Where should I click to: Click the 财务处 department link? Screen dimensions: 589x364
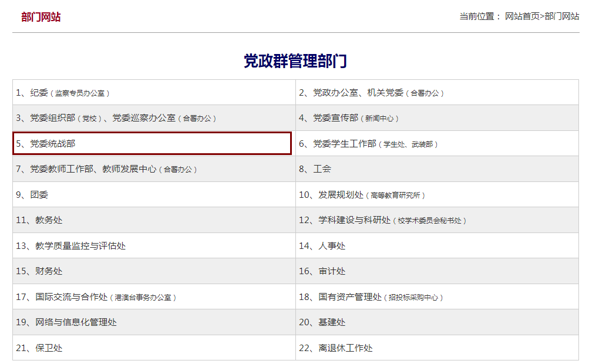48,271
